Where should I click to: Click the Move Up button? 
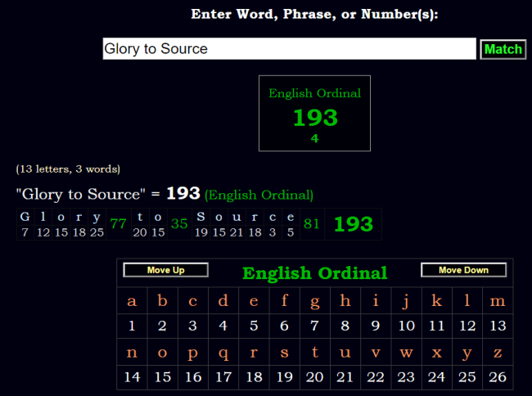165,270
